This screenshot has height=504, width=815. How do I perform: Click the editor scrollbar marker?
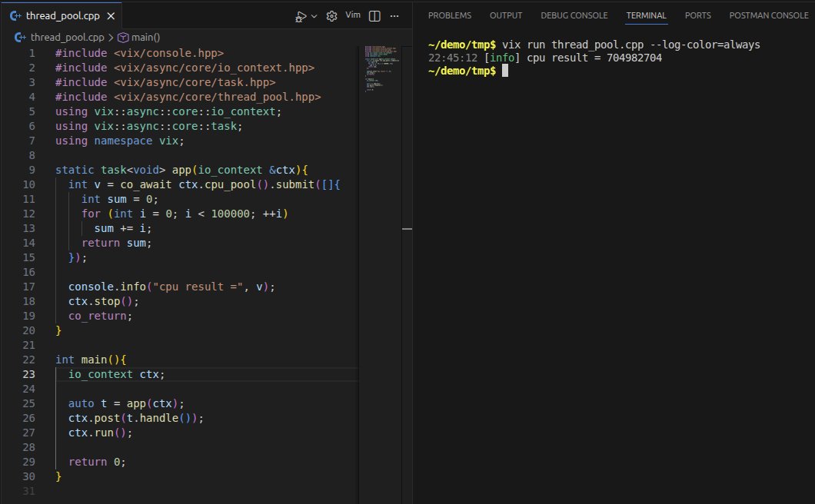407,229
